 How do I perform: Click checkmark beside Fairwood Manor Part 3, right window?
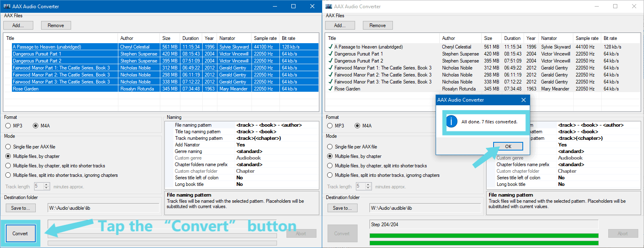point(330,81)
